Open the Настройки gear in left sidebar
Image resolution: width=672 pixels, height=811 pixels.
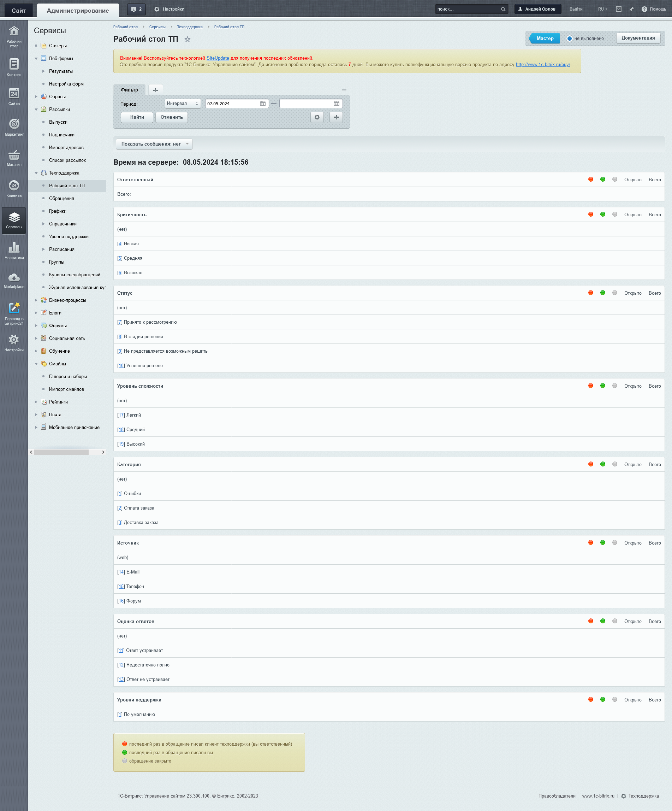click(x=14, y=342)
